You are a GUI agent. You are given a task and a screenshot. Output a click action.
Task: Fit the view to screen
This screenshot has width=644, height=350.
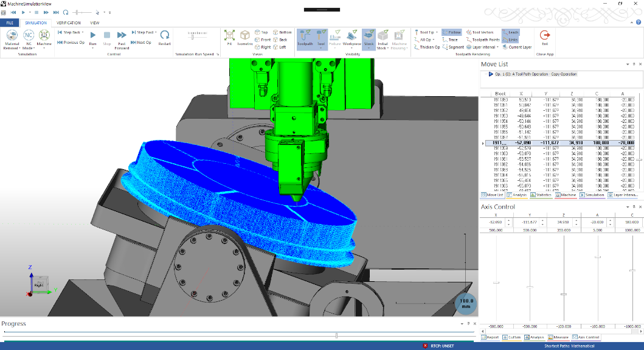(229, 38)
